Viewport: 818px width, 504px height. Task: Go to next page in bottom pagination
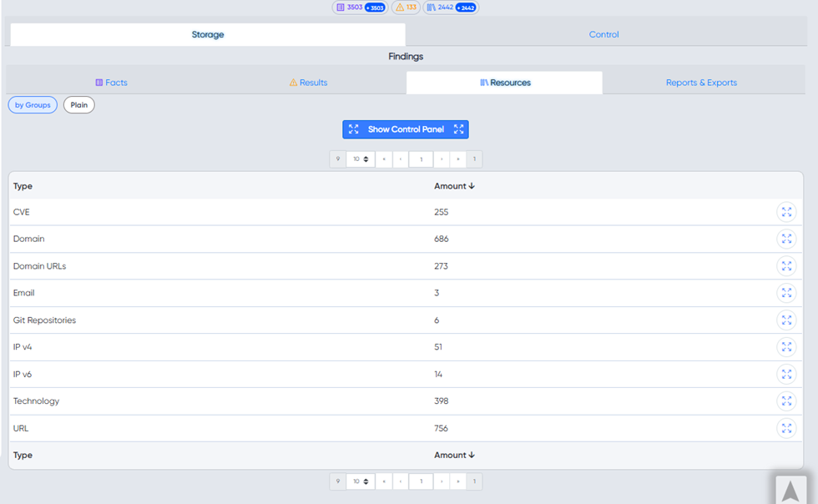442,481
